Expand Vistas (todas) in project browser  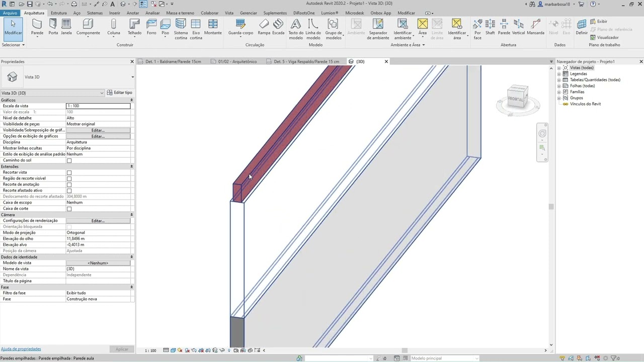[x=559, y=68]
